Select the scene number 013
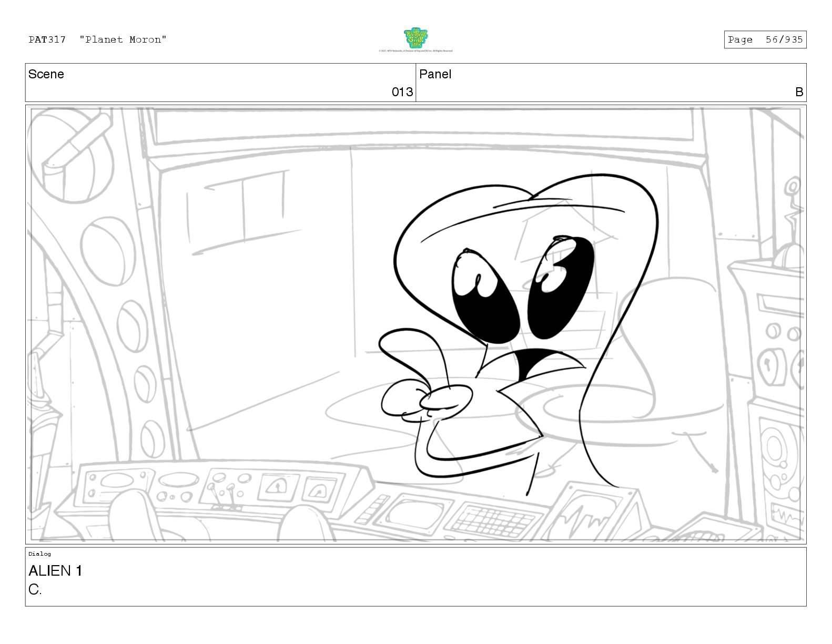Screen dimensions: 832x644 (402, 92)
